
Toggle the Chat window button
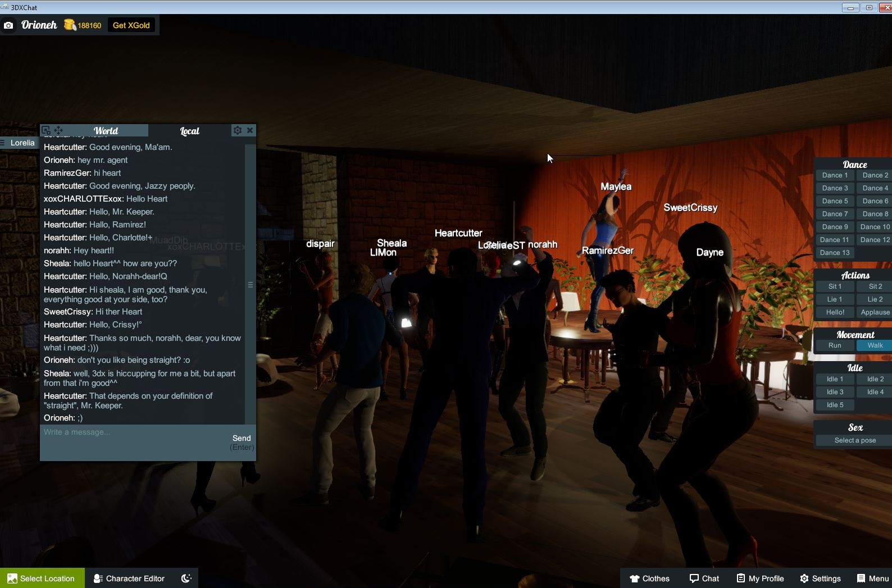click(704, 578)
